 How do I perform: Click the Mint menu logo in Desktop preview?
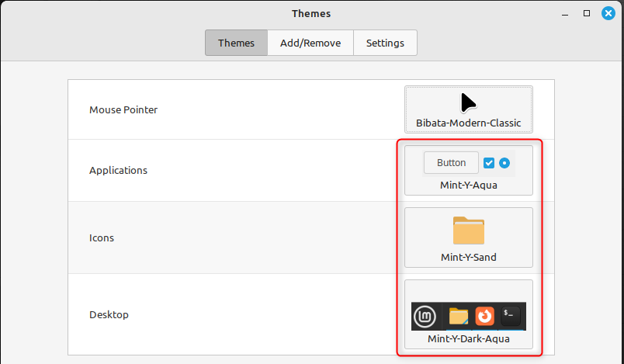pyautogui.click(x=425, y=317)
